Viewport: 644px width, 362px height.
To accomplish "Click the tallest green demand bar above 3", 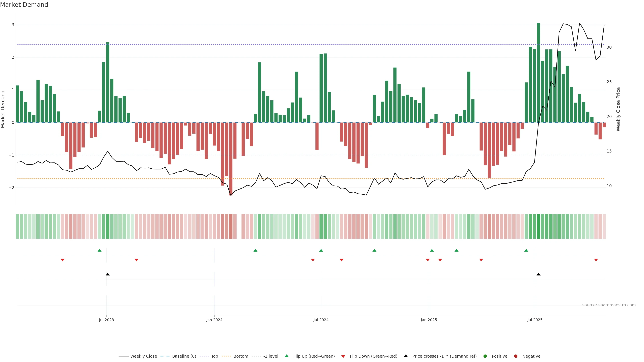I will coord(539,72).
